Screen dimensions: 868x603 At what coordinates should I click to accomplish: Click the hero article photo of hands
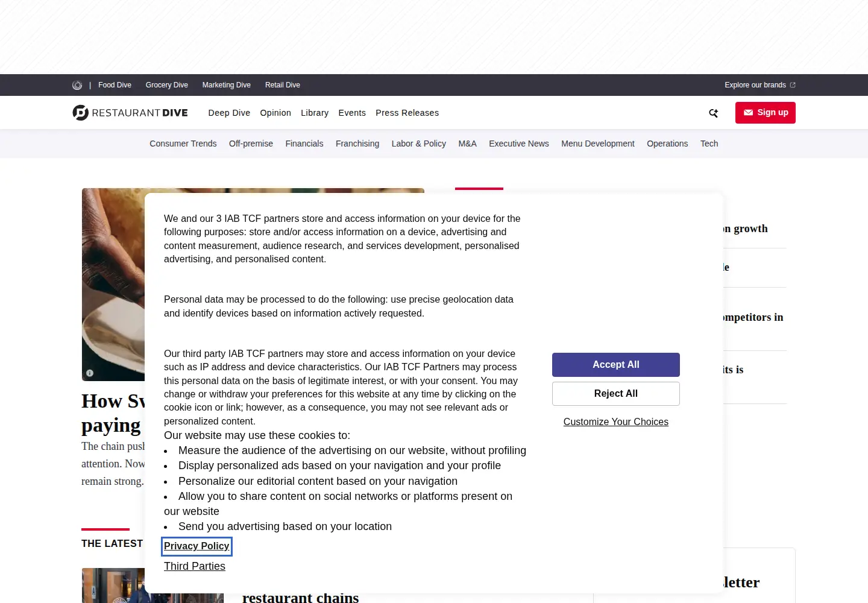tap(113, 285)
